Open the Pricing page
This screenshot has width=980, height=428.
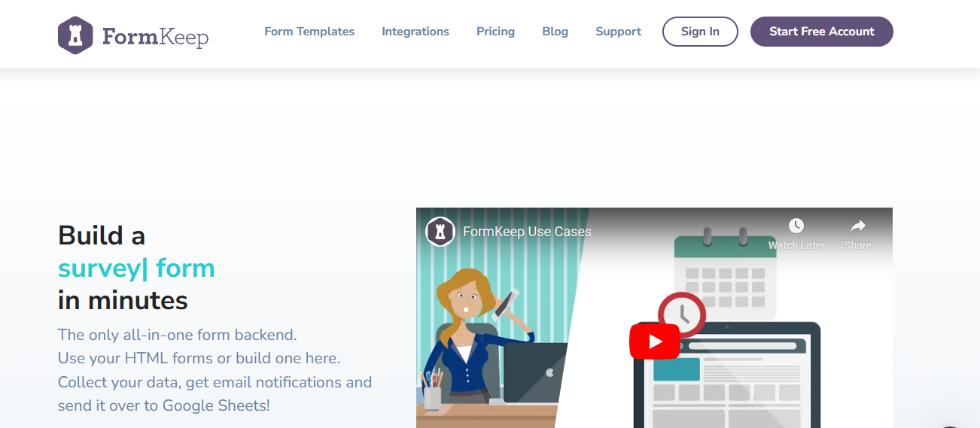[x=495, y=32]
